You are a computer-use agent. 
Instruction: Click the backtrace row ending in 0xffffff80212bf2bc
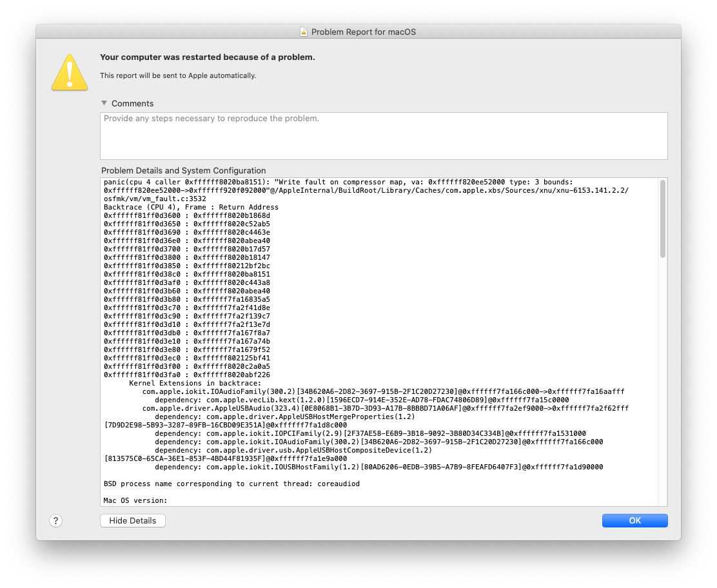(x=187, y=266)
